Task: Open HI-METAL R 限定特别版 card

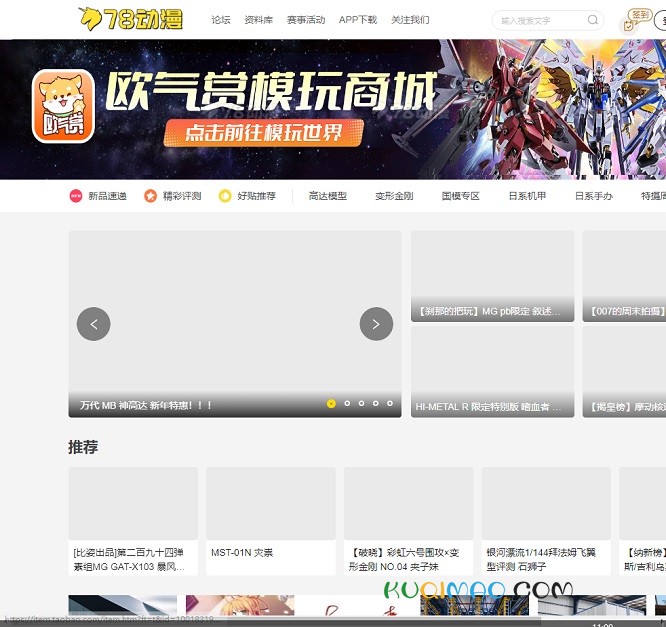Action: (492, 372)
